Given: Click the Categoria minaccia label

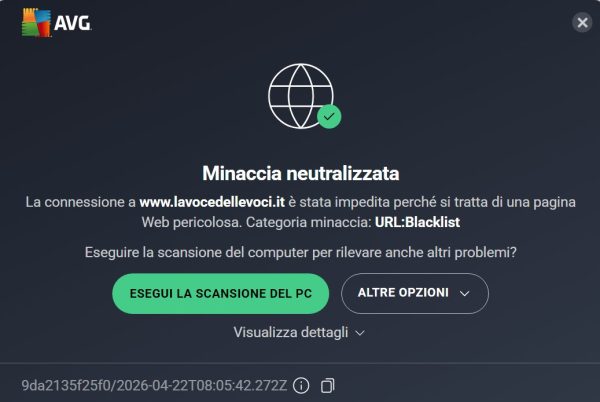Looking at the screenshot, I should [x=308, y=222].
